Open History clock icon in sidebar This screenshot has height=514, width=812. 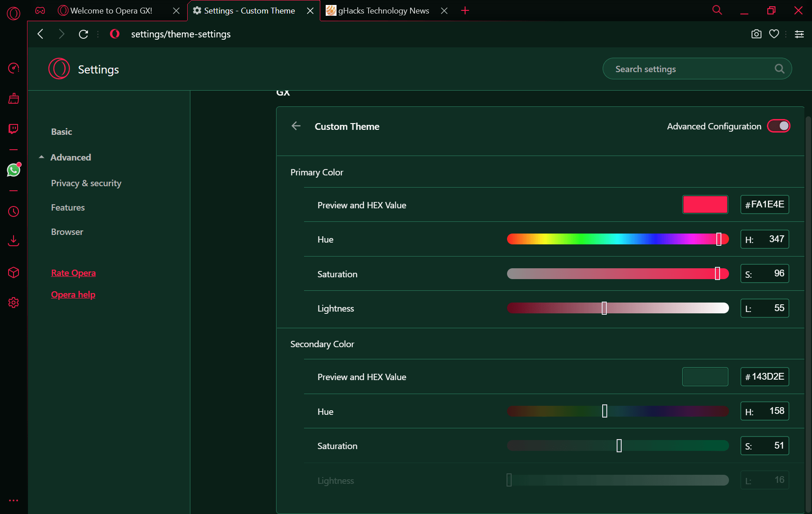(x=14, y=211)
